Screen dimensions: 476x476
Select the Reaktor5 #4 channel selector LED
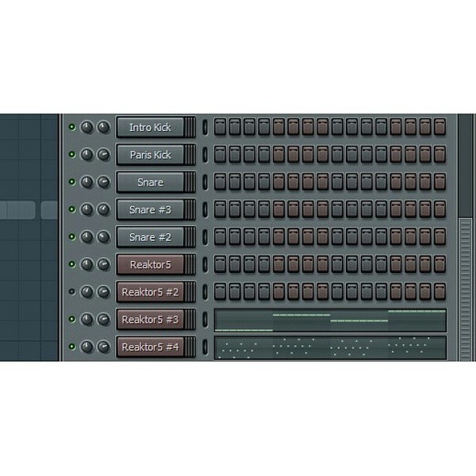[x=205, y=347]
